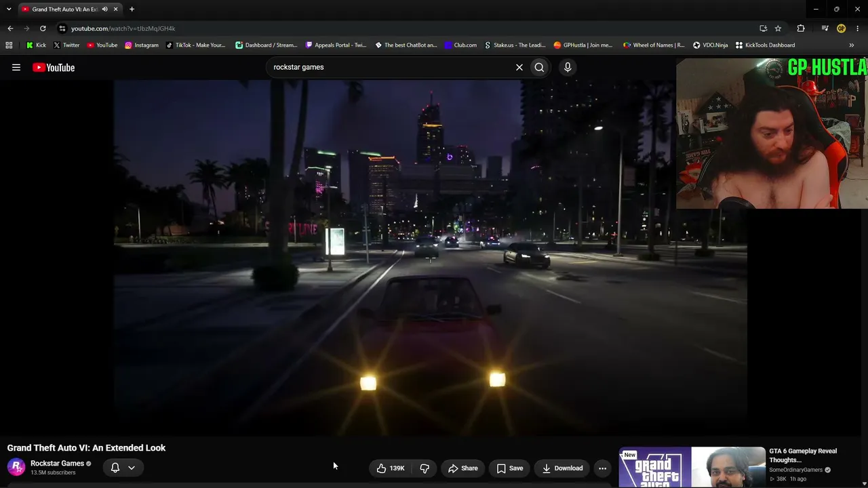Open the more actions ellipsis menu

[602, 468]
